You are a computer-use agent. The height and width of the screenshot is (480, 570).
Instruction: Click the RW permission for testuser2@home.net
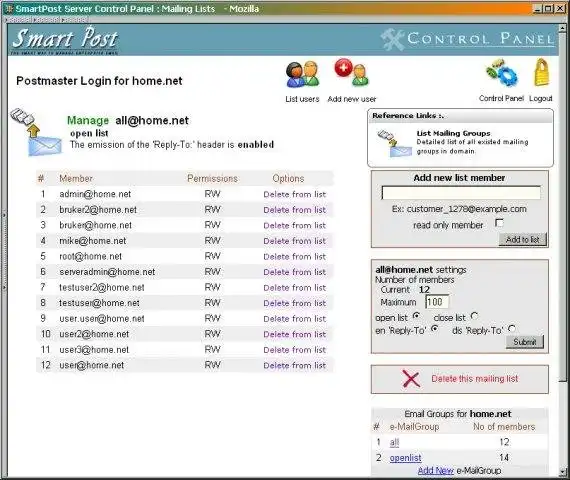click(x=213, y=288)
